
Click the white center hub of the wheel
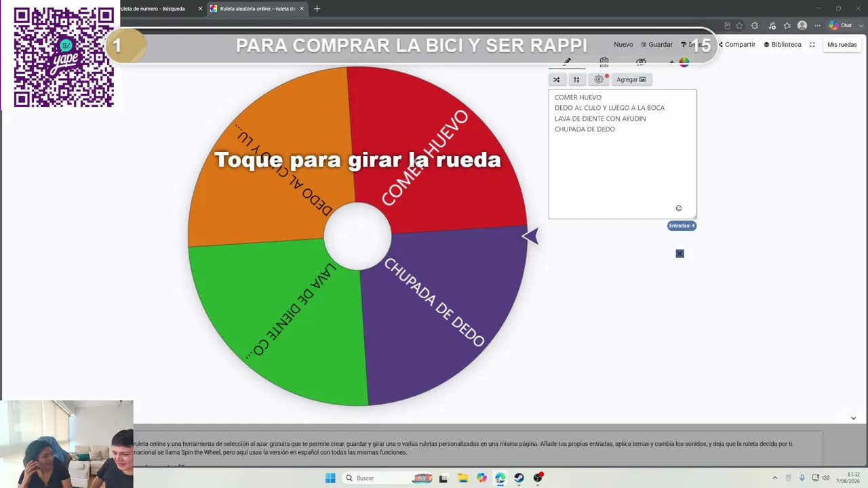tap(357, 236)
